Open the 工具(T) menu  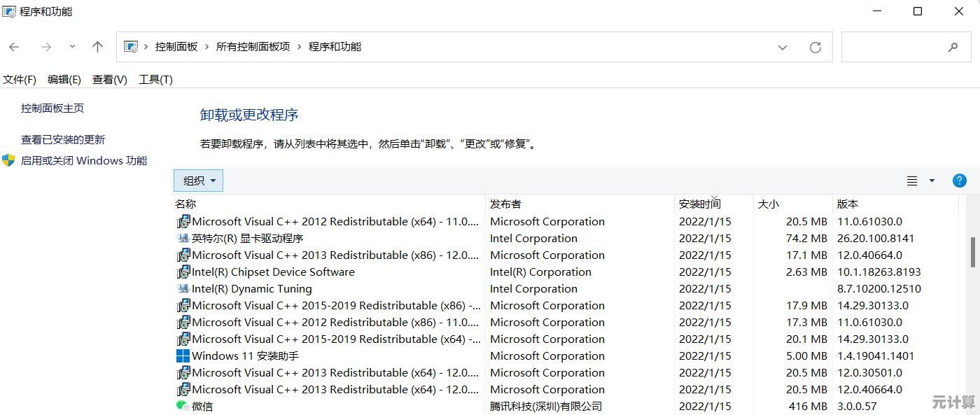click(155, 80)
